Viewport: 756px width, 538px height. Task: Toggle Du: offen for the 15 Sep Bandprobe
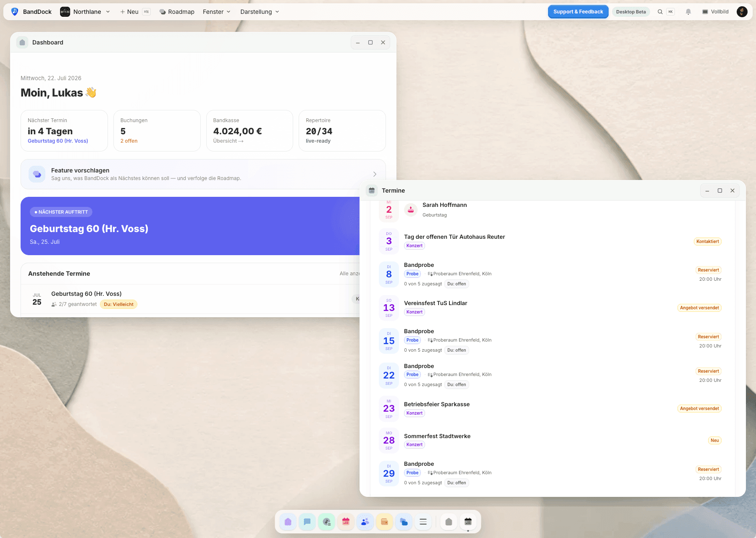point(457,350)
